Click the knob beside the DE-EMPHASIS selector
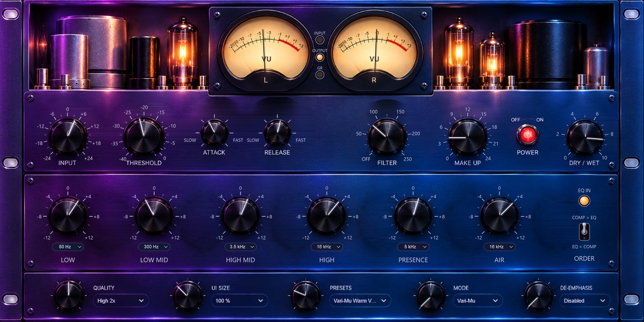This screenshot has width=644, height=322. pos(538,295)
